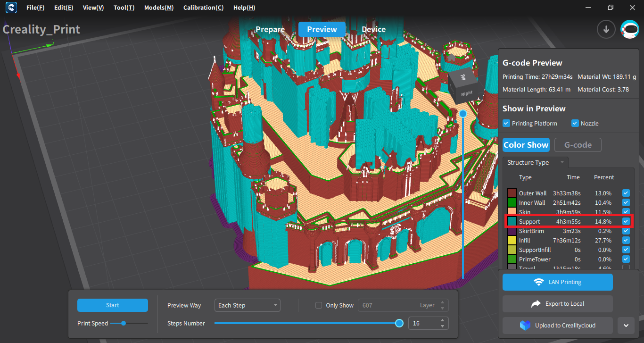The width and height of the screenshot is (644, 343).
Task: Click the Wi-Fi icon on LAN Printing
Action: [x=538, y=282]
